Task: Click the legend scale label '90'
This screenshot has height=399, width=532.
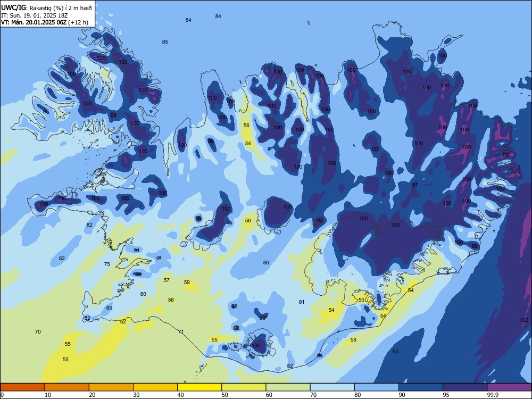Action: [x=402, y=395]
